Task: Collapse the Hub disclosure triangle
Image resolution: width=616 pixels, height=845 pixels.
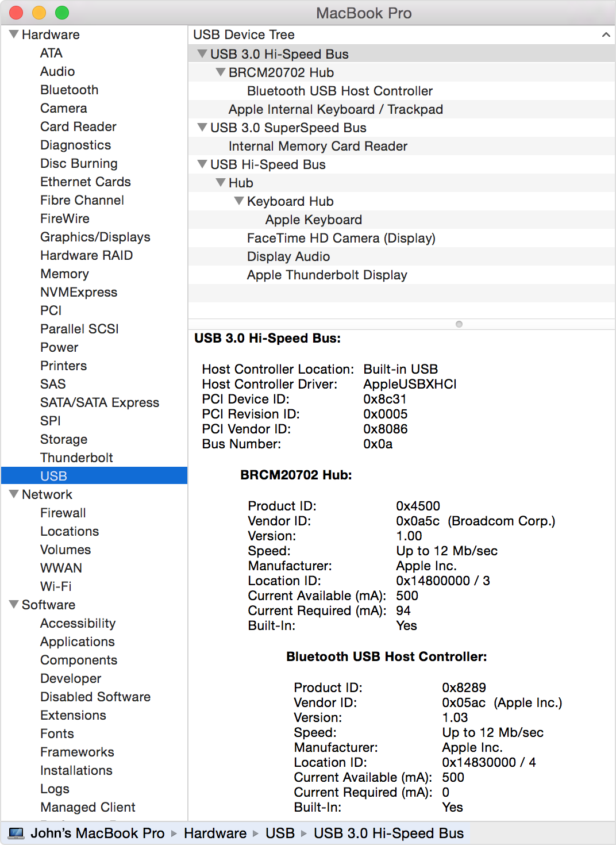Action: click(x=221, y=183)
